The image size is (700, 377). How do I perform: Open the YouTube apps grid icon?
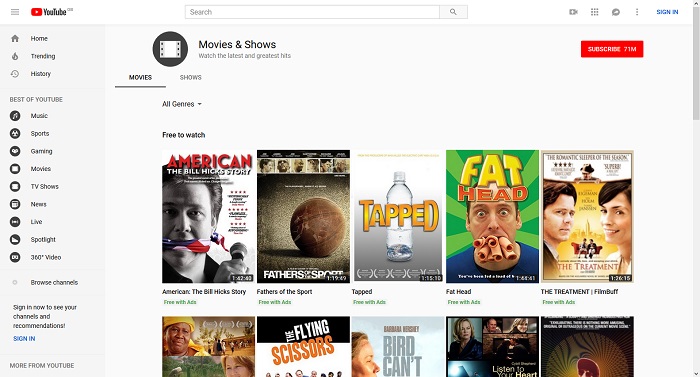595,12
